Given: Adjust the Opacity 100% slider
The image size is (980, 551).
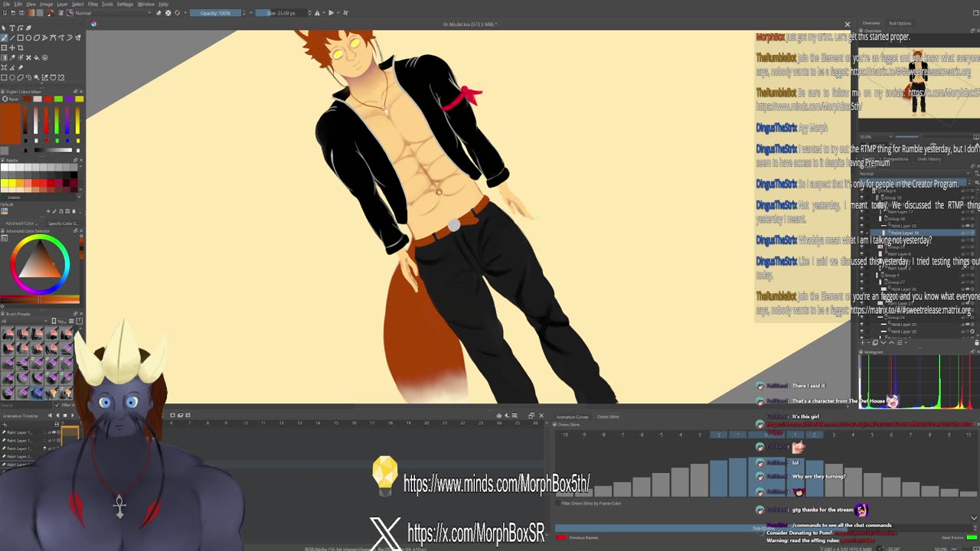Looking at the screenshot, I should (216, 13).
